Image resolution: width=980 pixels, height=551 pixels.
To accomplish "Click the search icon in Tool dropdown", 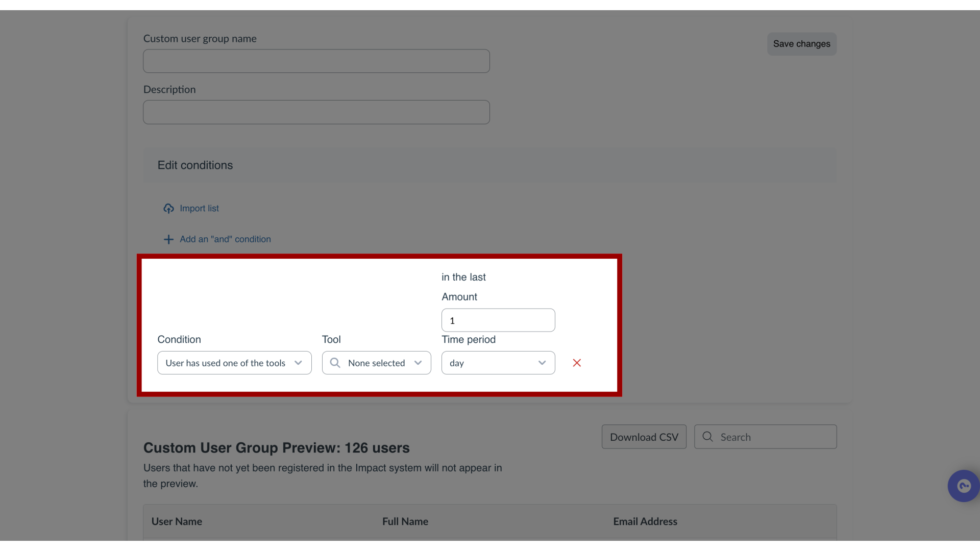I will 335,363.
